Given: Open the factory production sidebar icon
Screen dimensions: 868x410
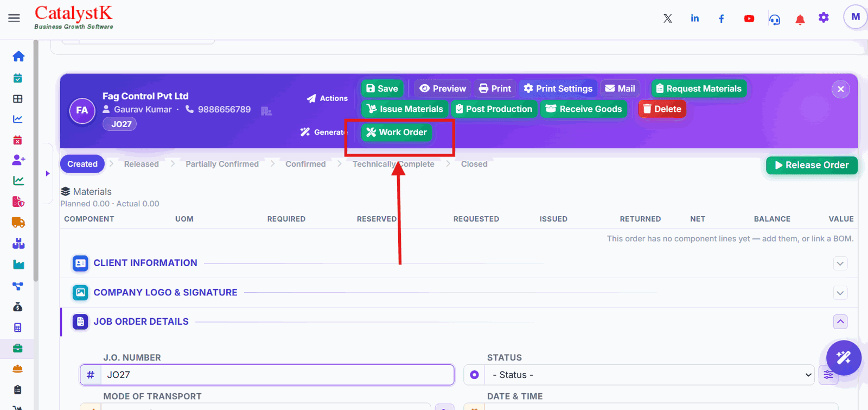Looking at the screenshot, I should (18, 264).
